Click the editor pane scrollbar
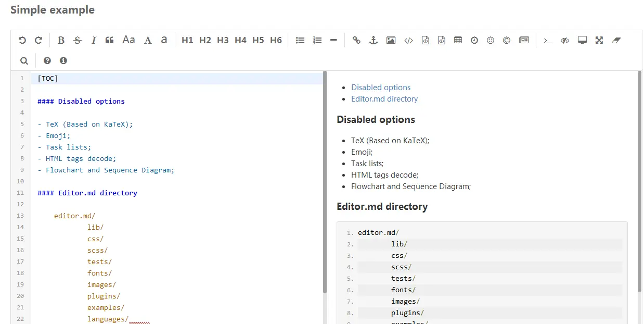This screenshot has height=324, width=644. [x=325, y=182]
